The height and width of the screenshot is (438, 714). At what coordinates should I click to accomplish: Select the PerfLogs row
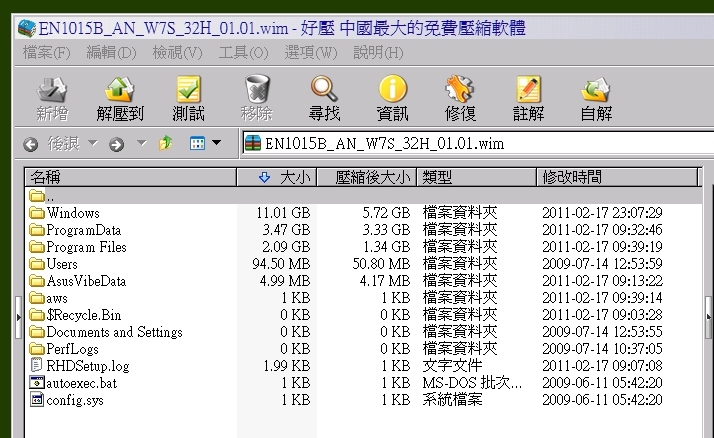364,349
